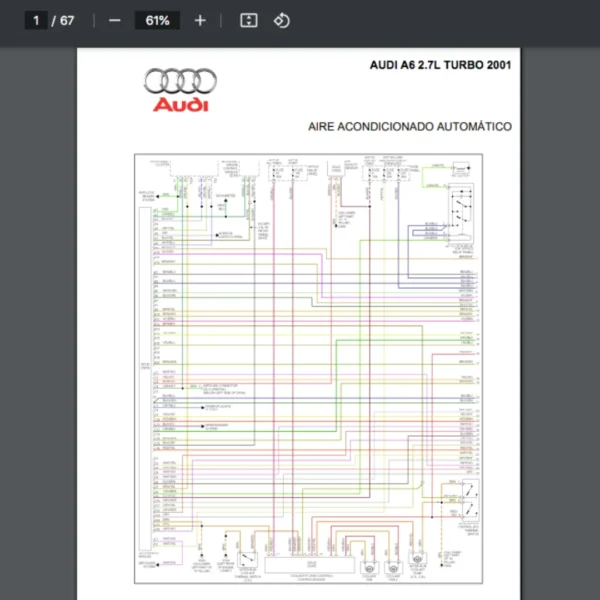The width and height of the screenshot is (600, 600).
Task: Click the 'AIRE ACONDICIONADO AUTOMÁTICO' title
Action: click(410, 126)
